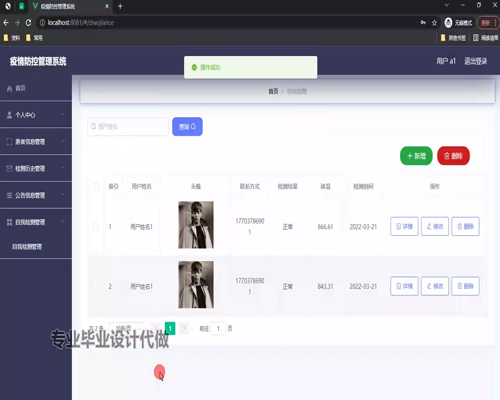
Task: Open 详情 for the 666.61 temperature row
Action: tap(404, 226)
